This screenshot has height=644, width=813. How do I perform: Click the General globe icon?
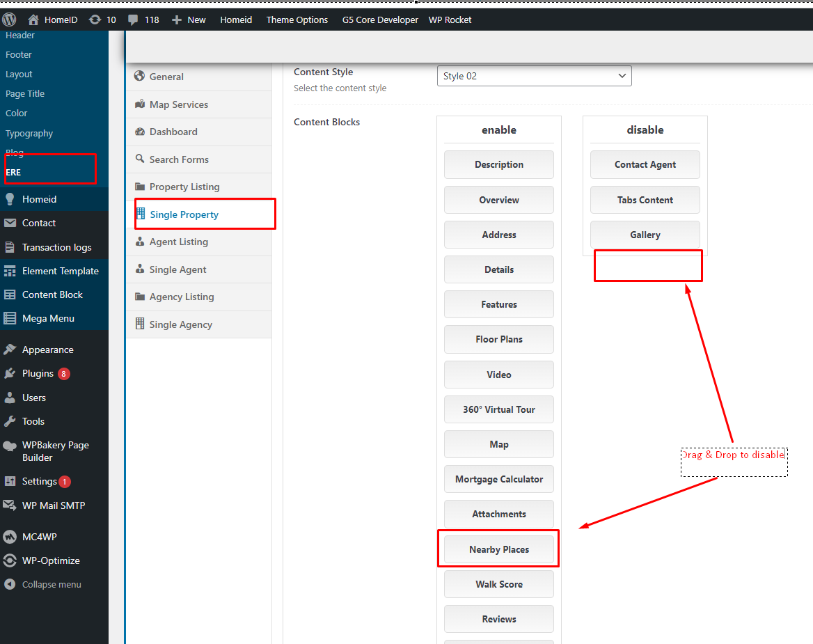139,76
